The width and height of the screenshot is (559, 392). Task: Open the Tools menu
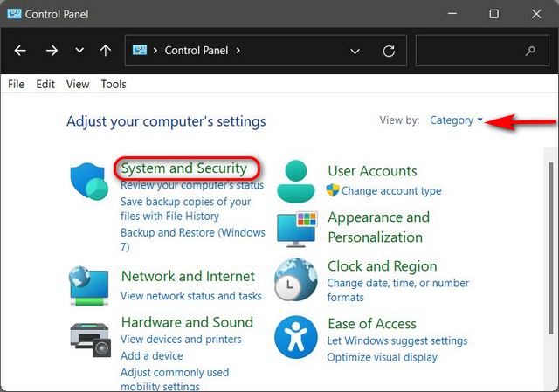(114, 84)
